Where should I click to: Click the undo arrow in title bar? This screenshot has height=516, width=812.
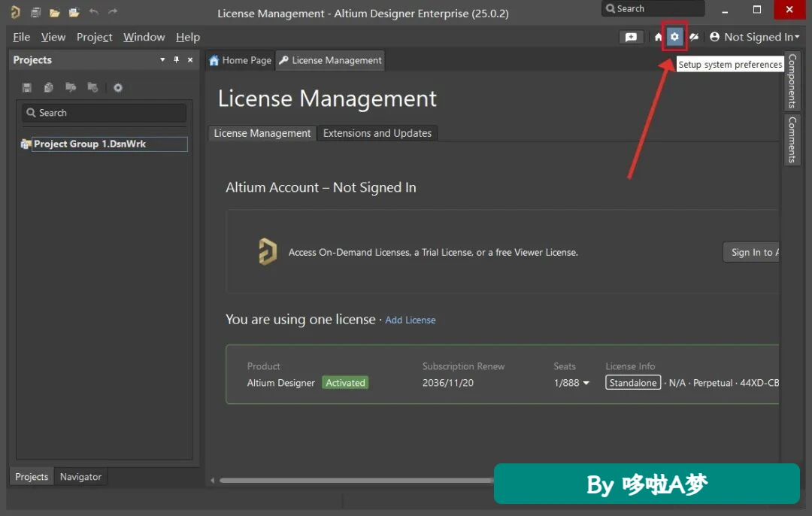point(94,11)
